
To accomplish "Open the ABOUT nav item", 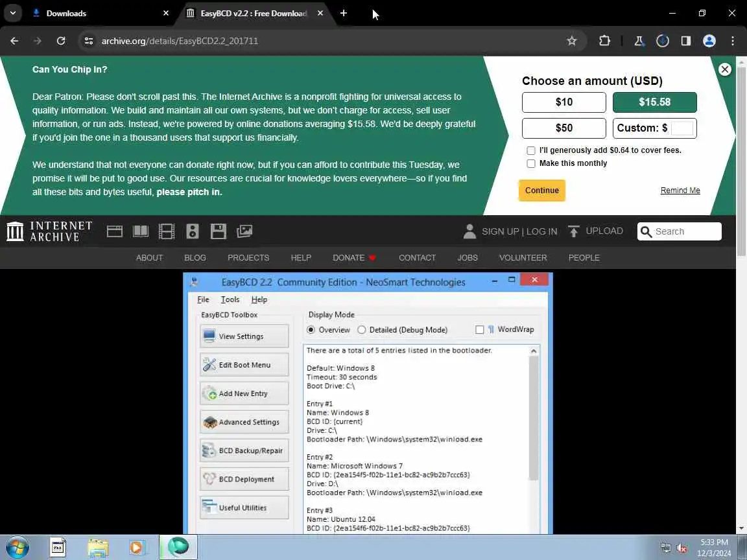I will [x=149, y=257].
